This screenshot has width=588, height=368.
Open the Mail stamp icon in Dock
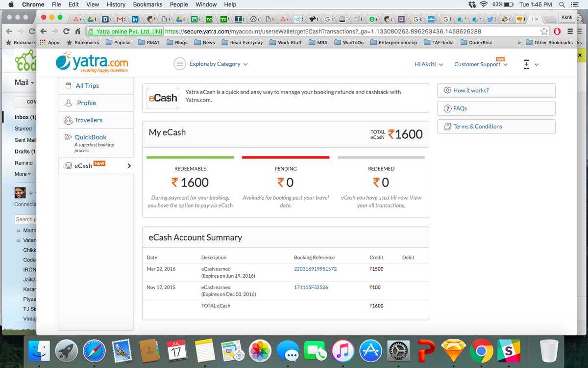[122, 351]
